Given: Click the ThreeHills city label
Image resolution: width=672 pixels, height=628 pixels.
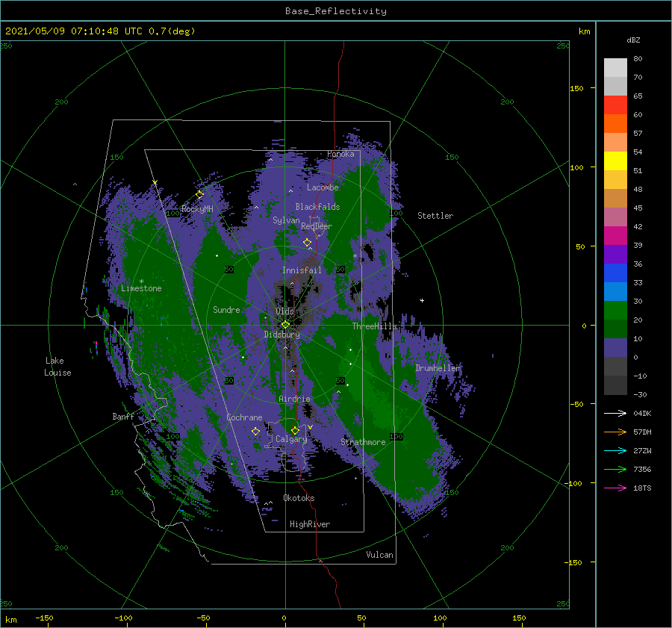Looking at the screenshot, I should click(375, 326).
